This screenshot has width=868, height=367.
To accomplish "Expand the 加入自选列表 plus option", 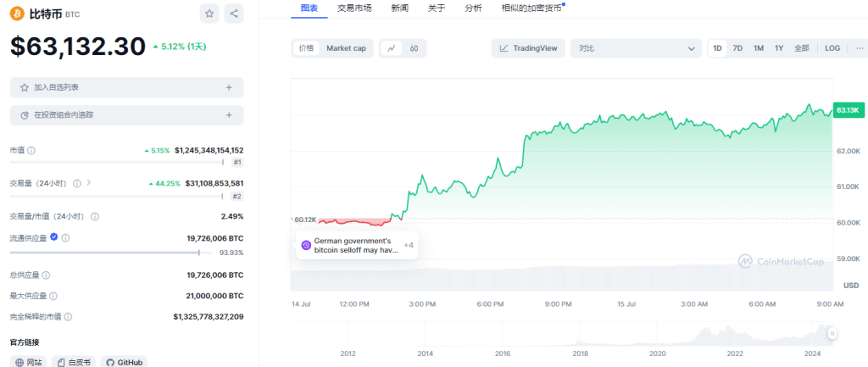I will pos(229,87).
